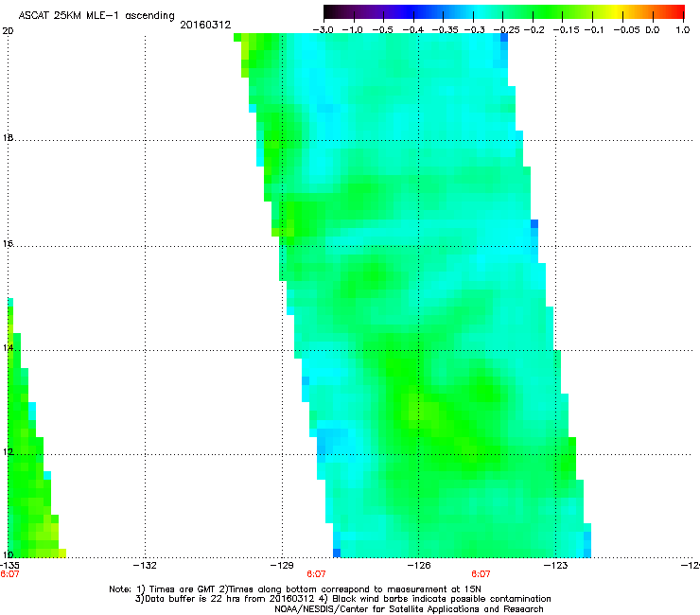Click the note line about Times are GMT

[294, 589]
